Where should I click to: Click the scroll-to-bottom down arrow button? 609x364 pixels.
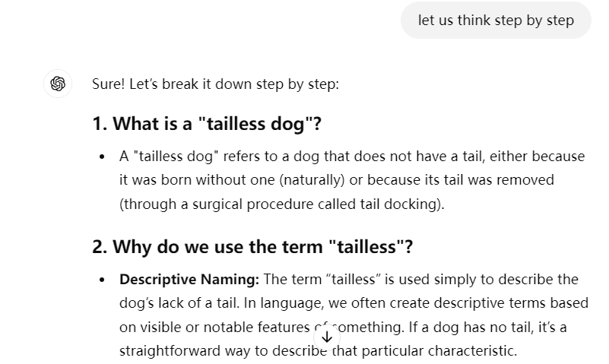pos(327,337)
